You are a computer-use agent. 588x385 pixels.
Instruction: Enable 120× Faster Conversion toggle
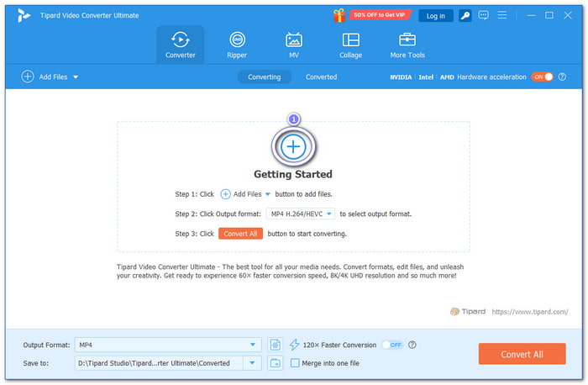click(392, 345)
